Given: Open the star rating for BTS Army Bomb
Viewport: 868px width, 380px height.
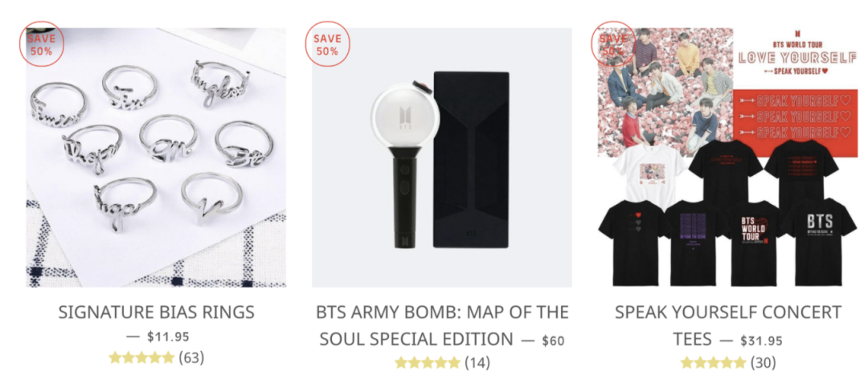Looking at the screenshot, I should [x=428, y=363].
